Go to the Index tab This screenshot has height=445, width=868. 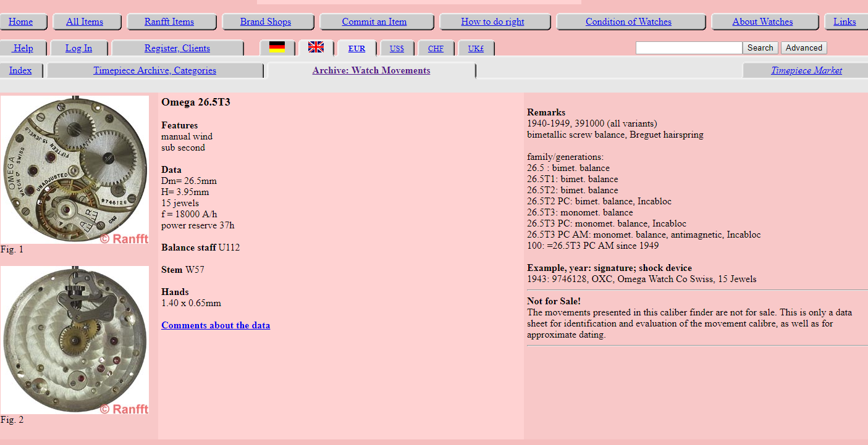20,70
